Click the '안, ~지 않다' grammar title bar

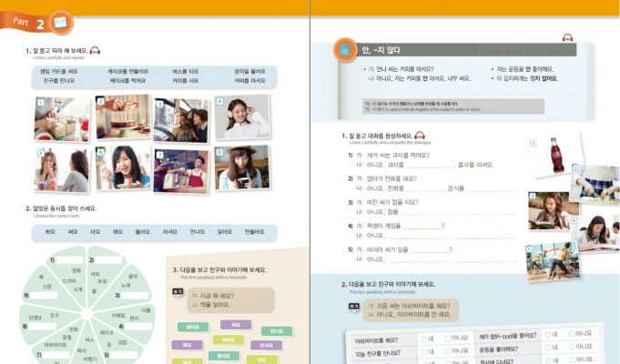click(455, 51)
